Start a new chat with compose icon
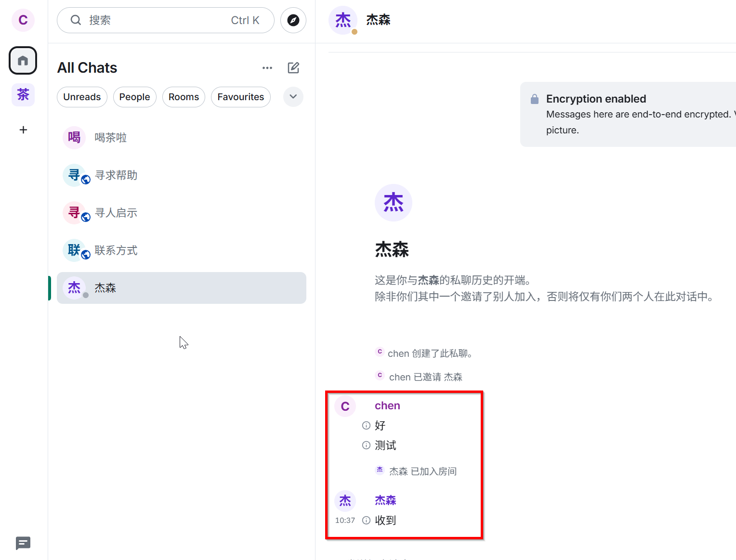Viewport: 736px width, 560px height. [x=293, y=68]
